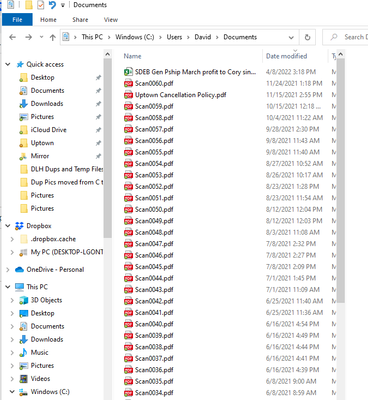
Task: Click the OneDrive cloud icon
Action: tap(19, 269)
